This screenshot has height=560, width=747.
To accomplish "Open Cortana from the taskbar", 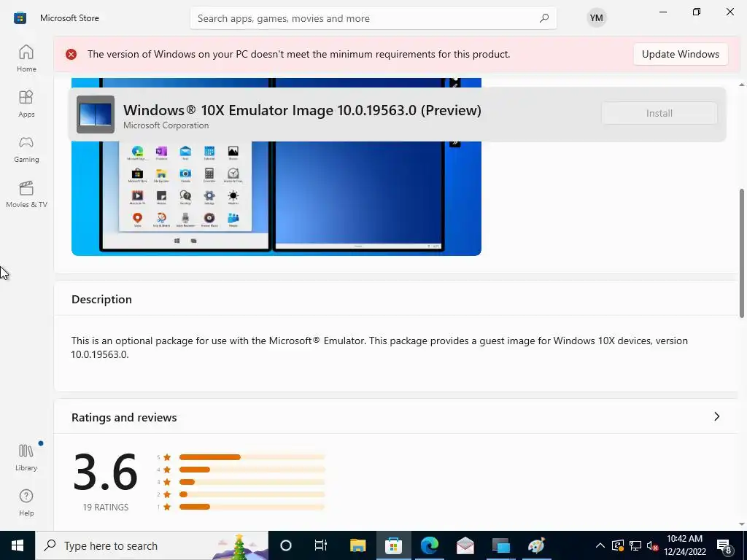I will tap(286, 545).
